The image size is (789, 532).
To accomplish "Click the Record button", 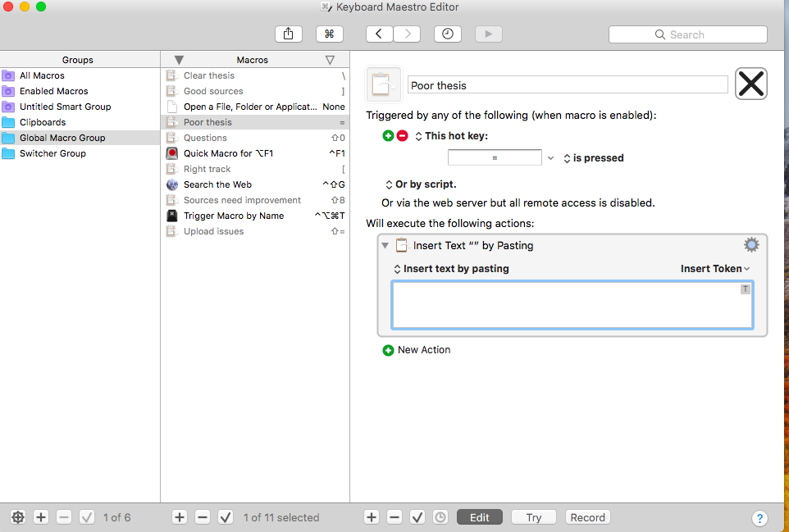I will [x=588, y=517].
